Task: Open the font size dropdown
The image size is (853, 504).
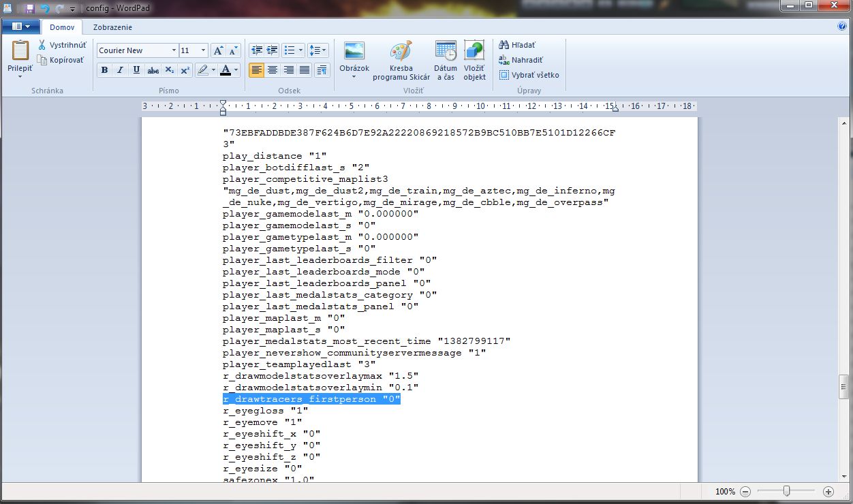Action: coord(203,50)
